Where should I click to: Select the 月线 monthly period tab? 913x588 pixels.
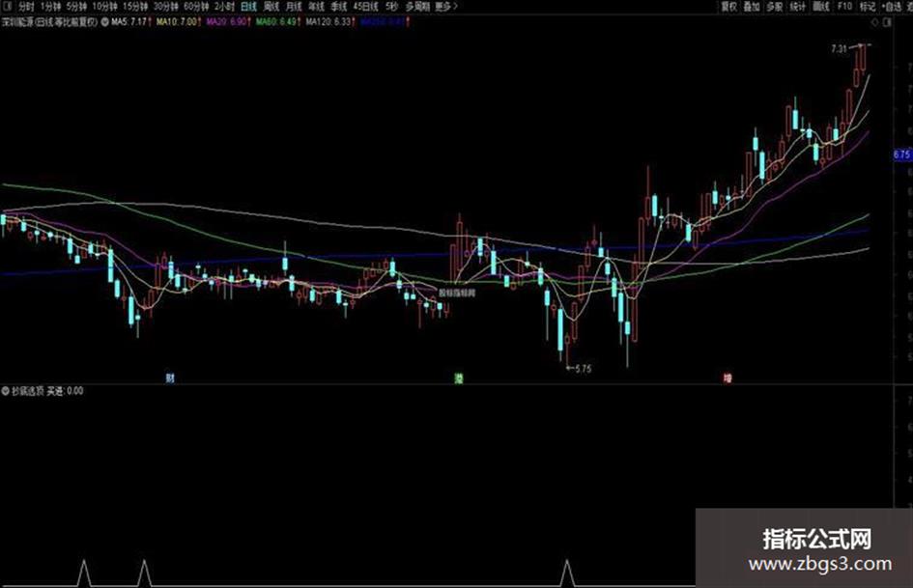tap(294, 7)
